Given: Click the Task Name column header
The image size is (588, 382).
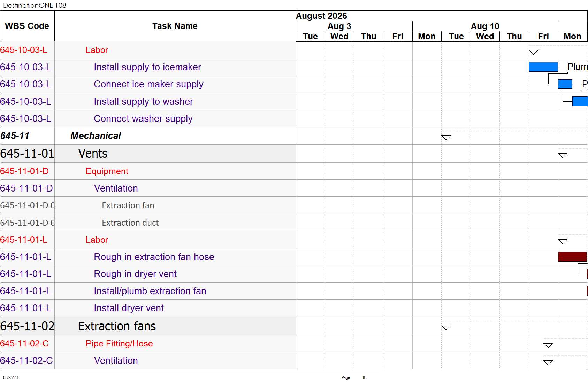Looking at the screenshot, I should pyautogui.click(x=175, y=26).
